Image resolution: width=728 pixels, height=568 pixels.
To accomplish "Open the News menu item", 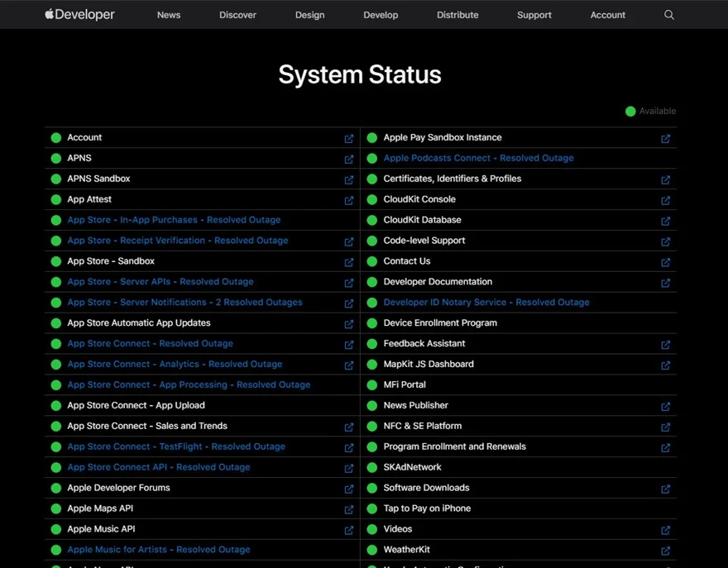I will [169, 15].
